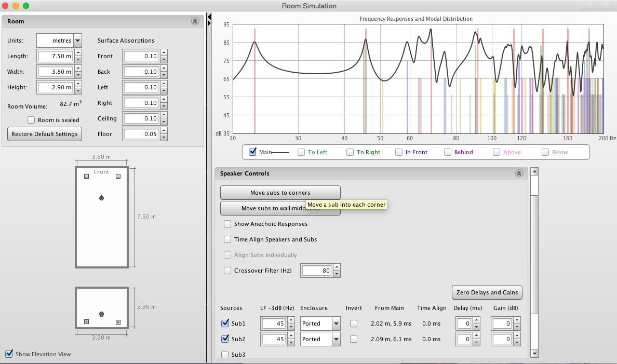617x364 pixels.
Task: Click the Crossover Filter frequency field
Action: tap(316, 271)
